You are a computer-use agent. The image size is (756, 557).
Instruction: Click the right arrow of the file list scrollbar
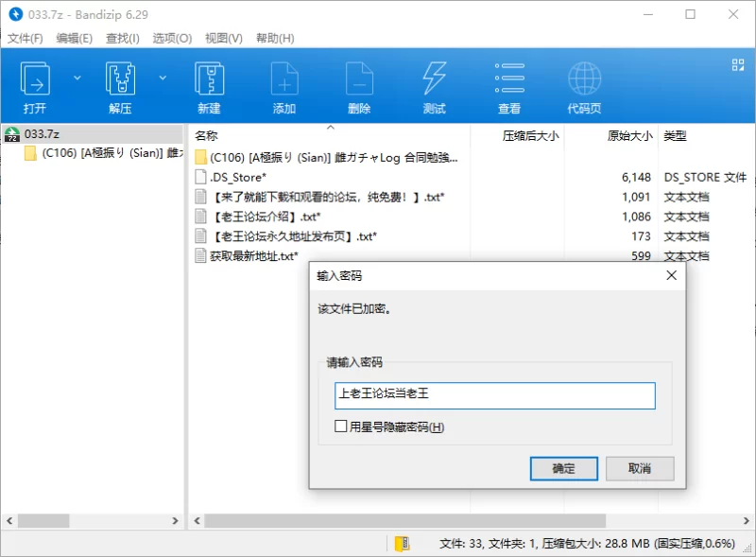pos(746,521)
